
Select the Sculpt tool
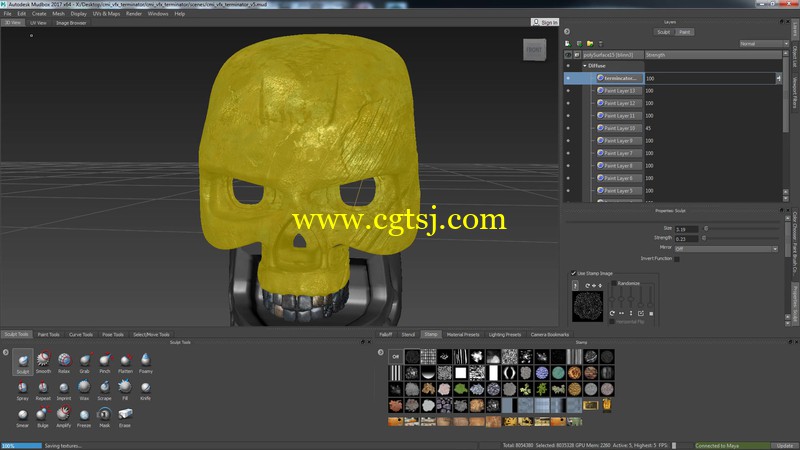(x=23, y=362)
